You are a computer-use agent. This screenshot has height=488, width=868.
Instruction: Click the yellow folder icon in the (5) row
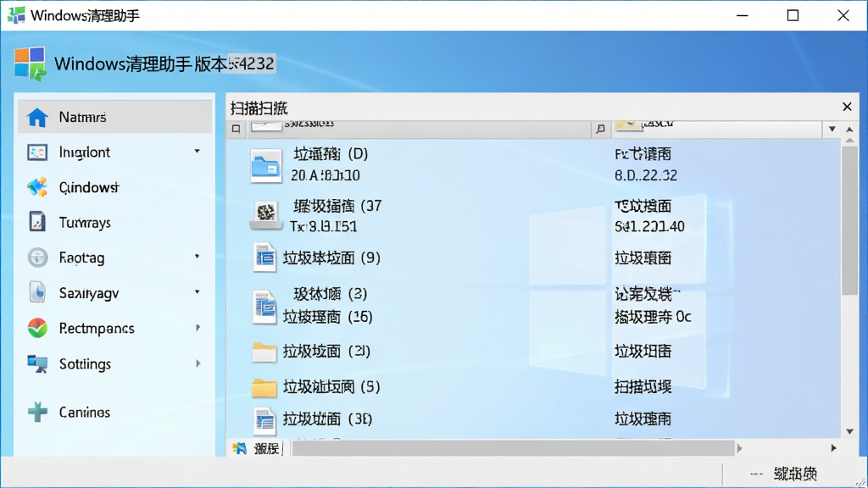click(264, 387)
